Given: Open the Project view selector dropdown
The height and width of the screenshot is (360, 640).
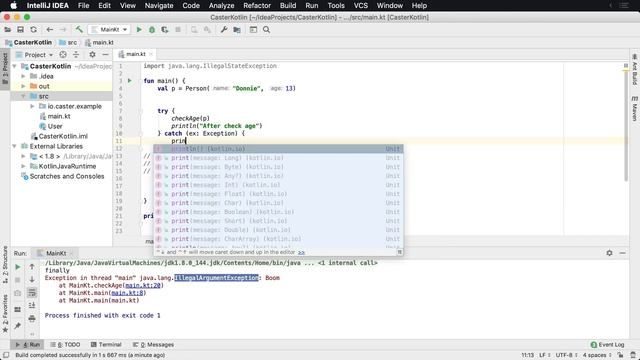Looking at the screenshot, I should [x=35, y=54].
